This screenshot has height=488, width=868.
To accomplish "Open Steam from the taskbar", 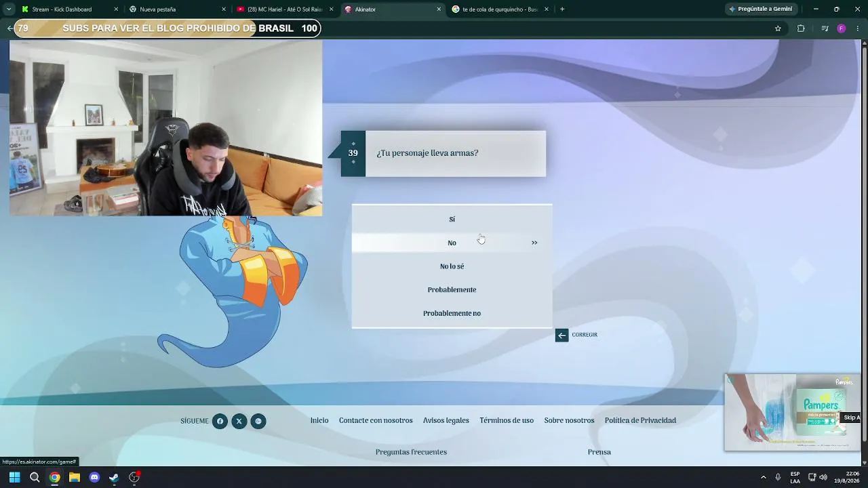I will click(x=114, y=477).
